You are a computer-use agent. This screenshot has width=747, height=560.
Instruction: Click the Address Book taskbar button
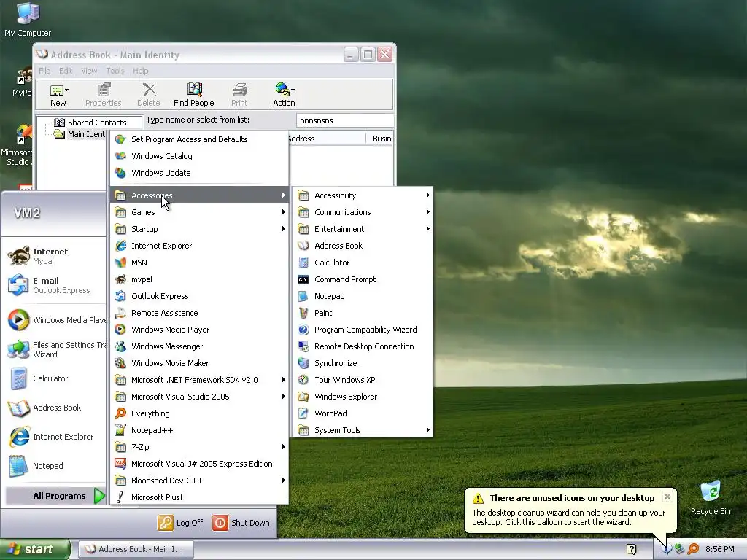(135, 549)
